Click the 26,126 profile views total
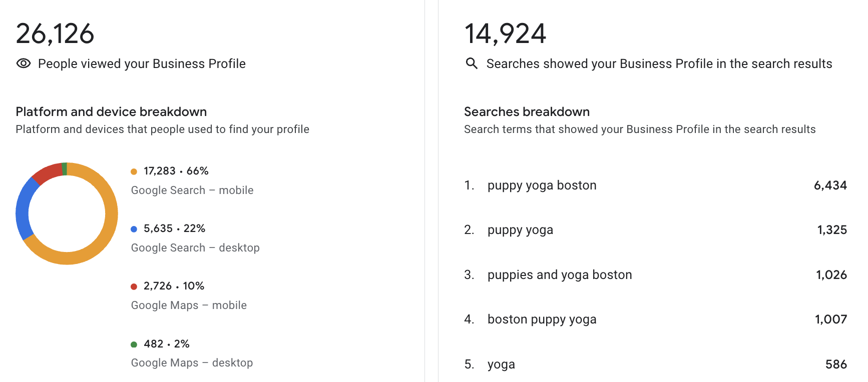This screenshot has width=868, height=382. [55, 33]
